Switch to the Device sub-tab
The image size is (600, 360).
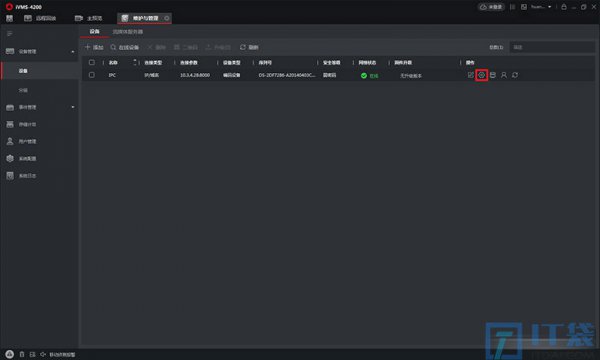[95, 31]
